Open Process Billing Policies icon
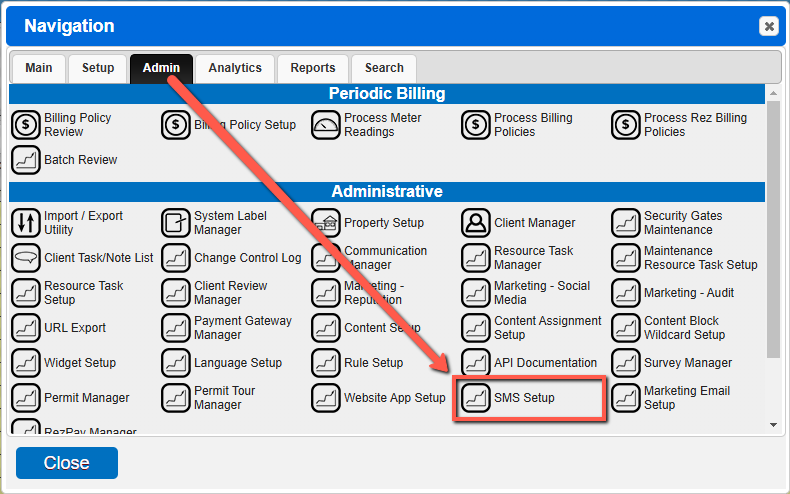790x494 pixels. [476, 125]
